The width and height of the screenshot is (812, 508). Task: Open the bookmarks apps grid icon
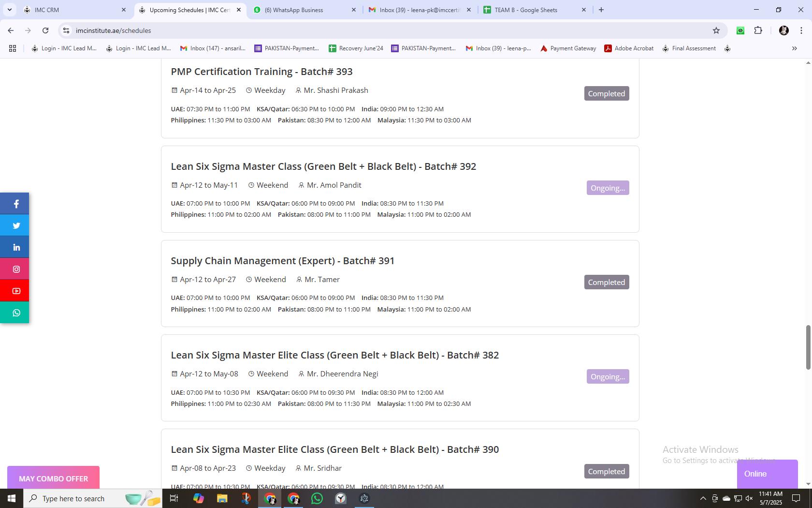tap(13, 48)
